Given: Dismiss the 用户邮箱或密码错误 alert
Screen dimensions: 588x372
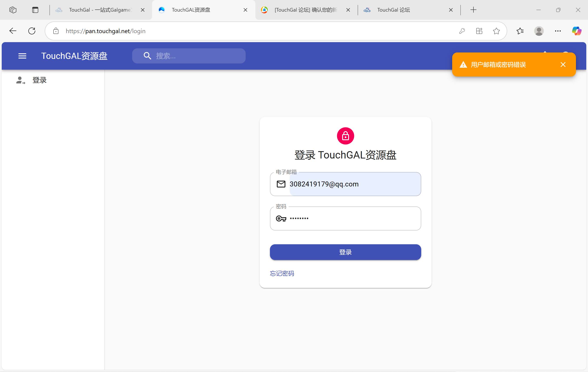Looking at the screenshot, I should 563,65.
